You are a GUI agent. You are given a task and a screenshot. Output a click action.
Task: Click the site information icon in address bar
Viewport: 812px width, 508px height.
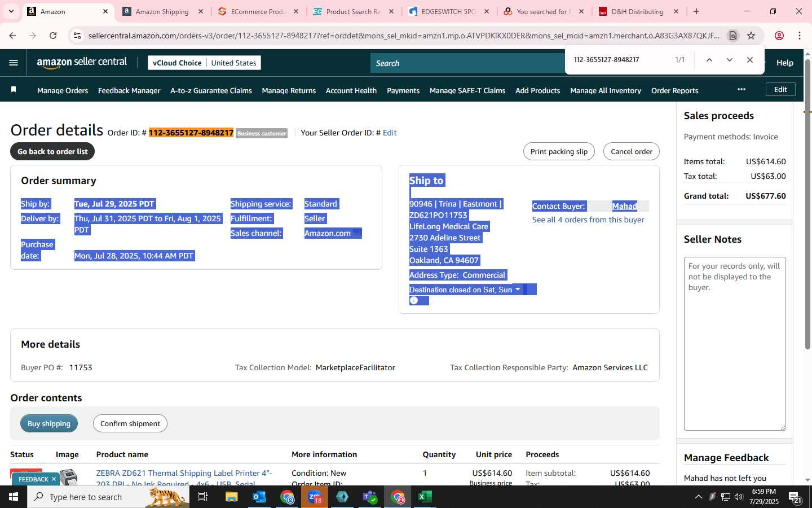coord(77,36)
